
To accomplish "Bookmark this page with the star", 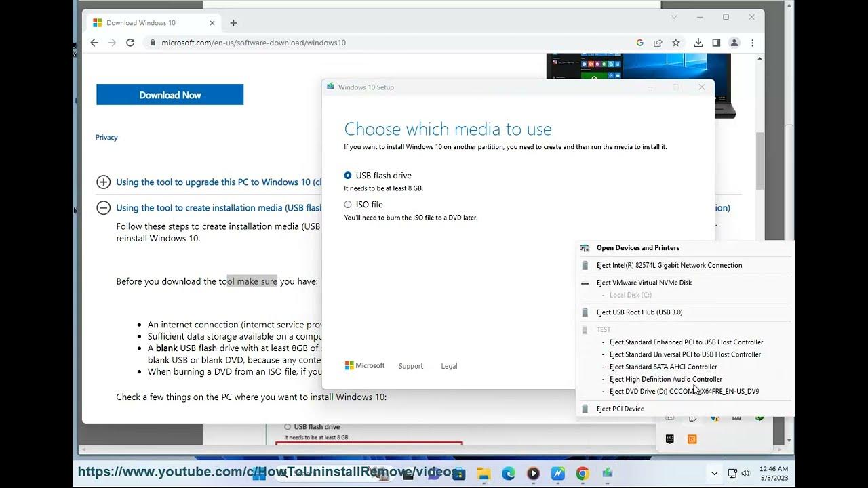I will (676, 43).
